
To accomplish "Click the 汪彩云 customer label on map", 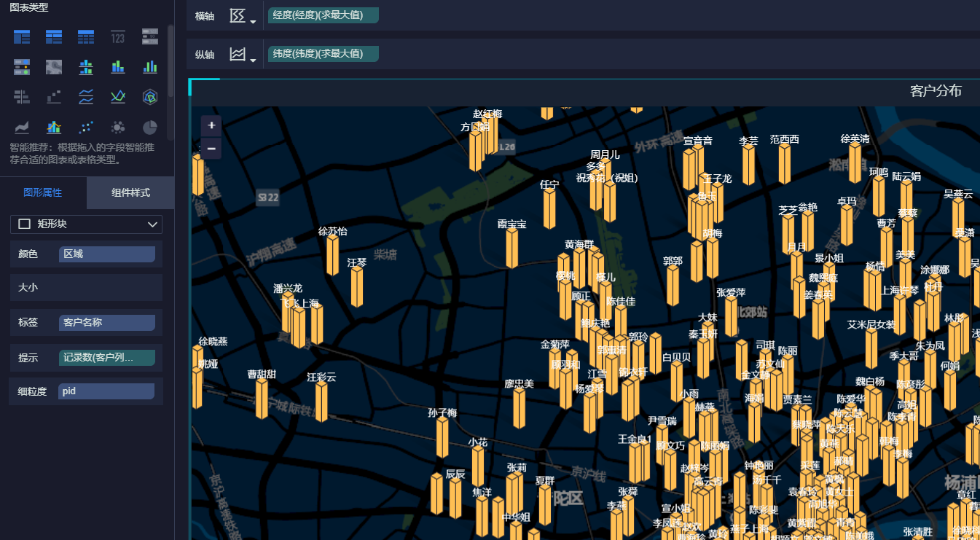I will coord(321,377).
